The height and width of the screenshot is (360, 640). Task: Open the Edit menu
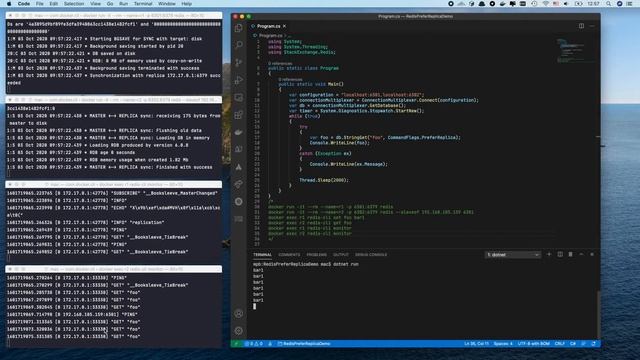click(x=53, y=4)
